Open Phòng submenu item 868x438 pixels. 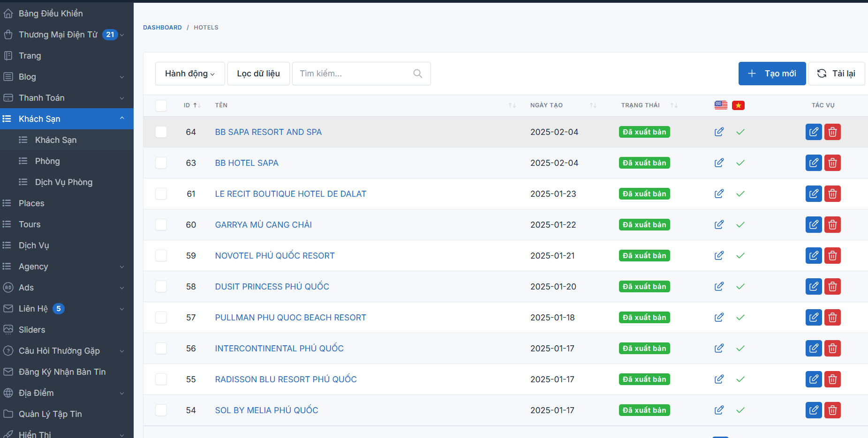(67, 161)
